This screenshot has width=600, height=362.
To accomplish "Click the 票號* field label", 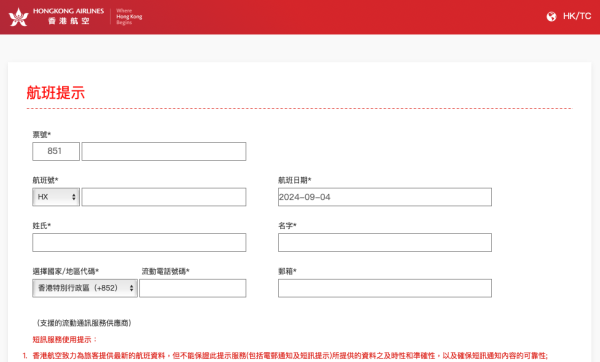I will pyautogui.click(x=41, y=134).
